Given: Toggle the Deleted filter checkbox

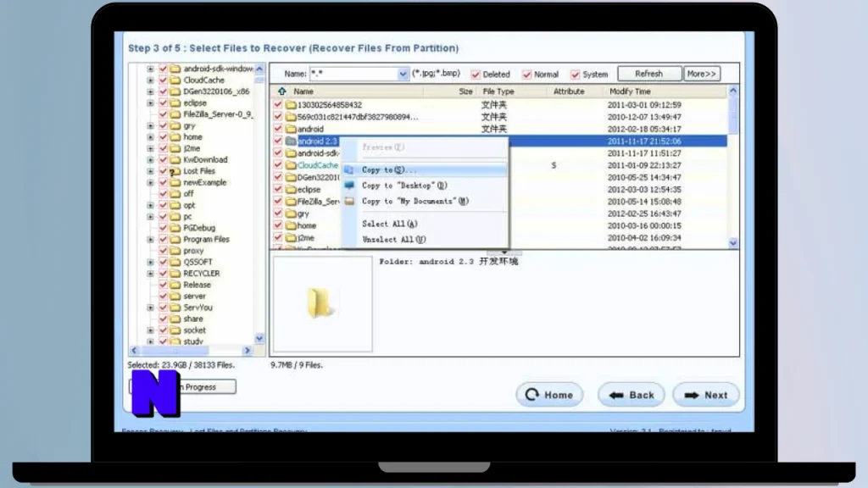Looking at the screenshot, I should tap(476, 75).
